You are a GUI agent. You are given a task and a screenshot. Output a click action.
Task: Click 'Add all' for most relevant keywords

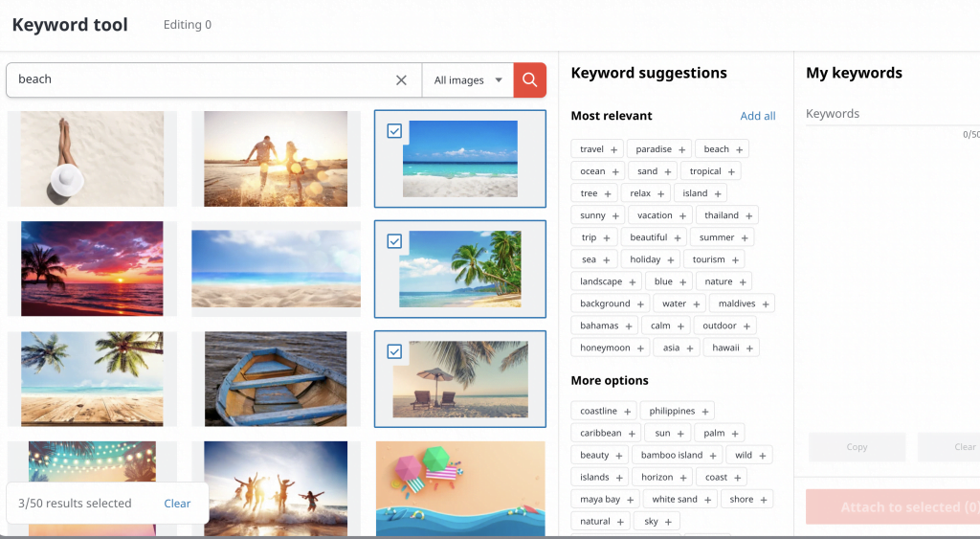tap(757, 116)
